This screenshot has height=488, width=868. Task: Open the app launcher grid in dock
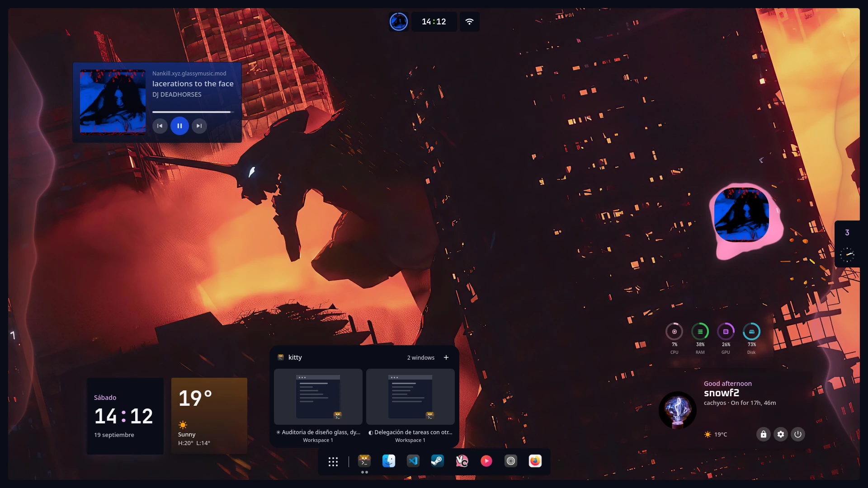point(333,461)
